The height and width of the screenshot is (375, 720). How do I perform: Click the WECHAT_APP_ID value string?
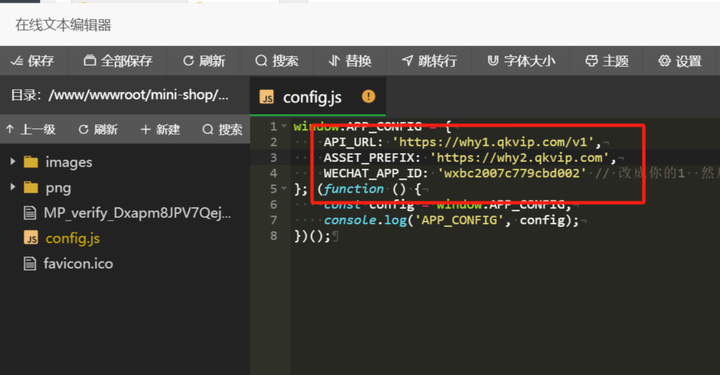coord(512,173)
